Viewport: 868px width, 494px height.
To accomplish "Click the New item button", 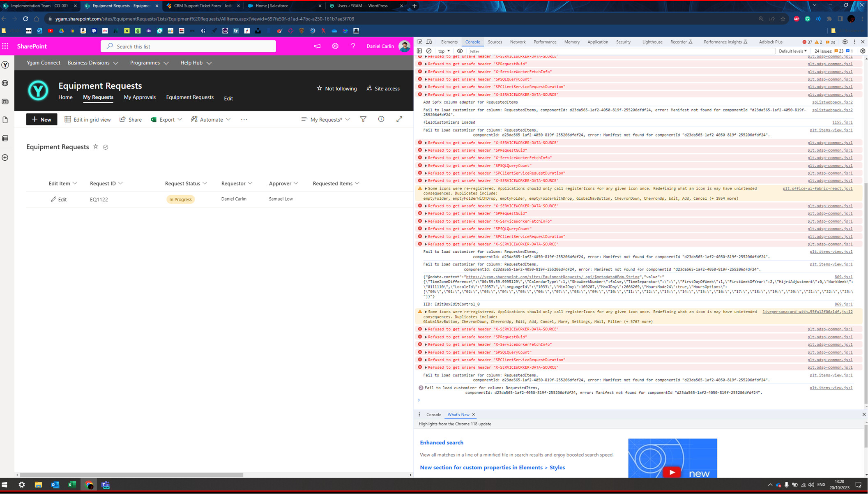I will coord(41,119).
